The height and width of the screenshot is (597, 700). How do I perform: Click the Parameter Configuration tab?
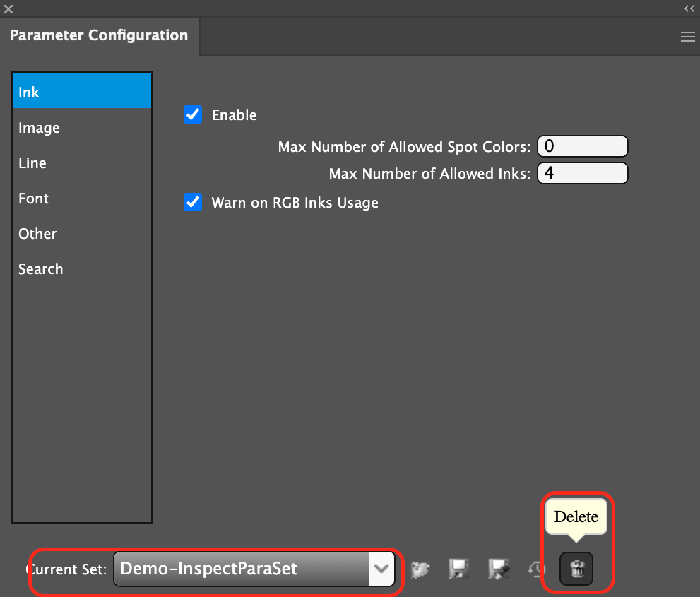pos(99,35)
